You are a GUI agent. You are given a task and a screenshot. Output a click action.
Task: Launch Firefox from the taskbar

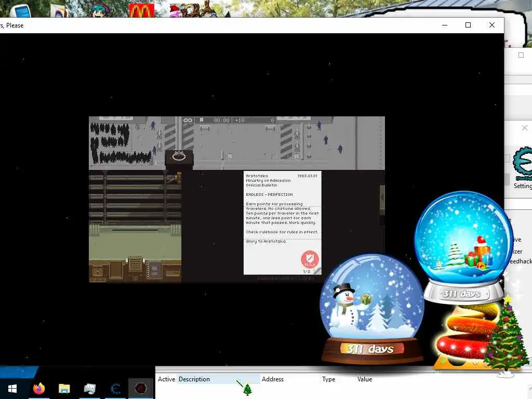click(38, 388)
